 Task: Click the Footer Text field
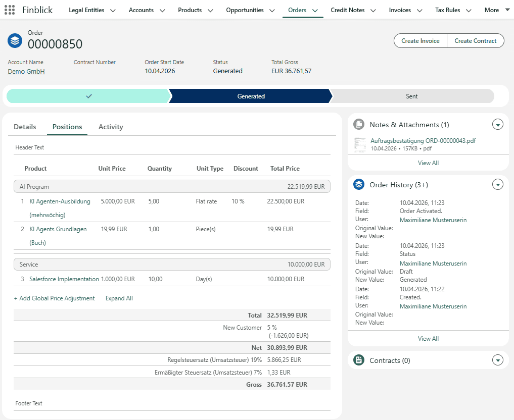coord(172,404)
